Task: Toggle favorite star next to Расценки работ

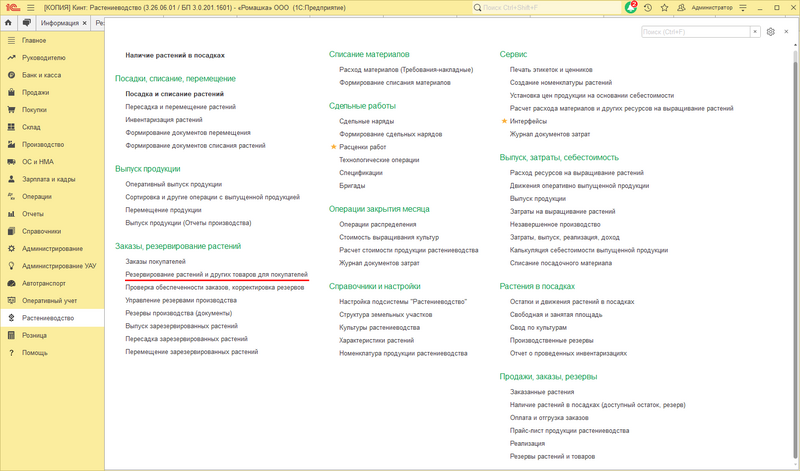Action: tap(334, 146)
